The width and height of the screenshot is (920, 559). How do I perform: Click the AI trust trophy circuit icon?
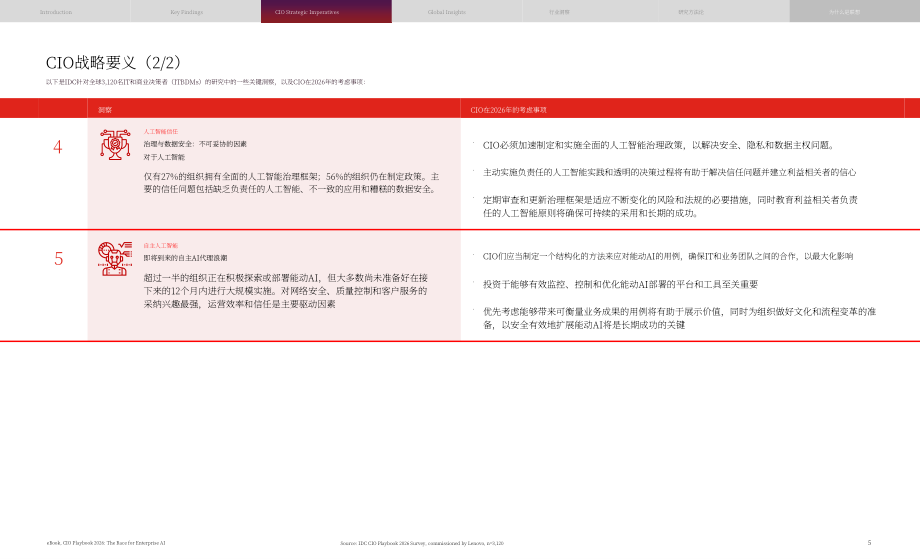115,144
